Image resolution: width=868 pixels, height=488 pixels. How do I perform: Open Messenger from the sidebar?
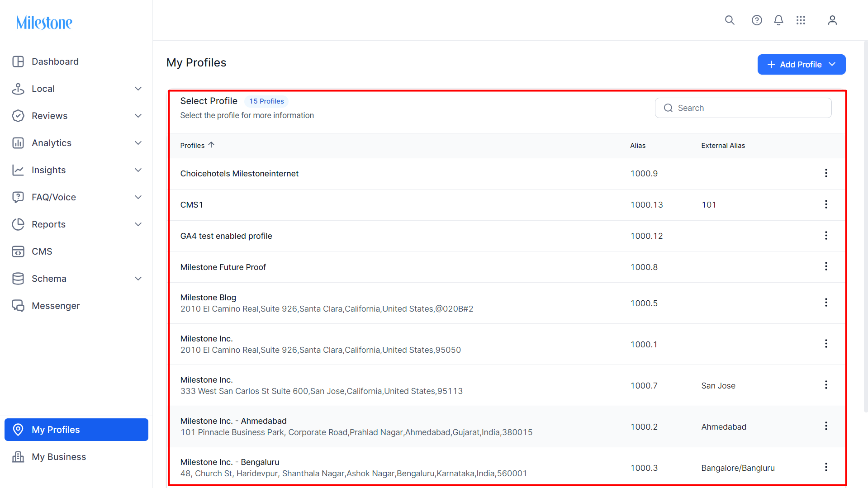pos(76,306)
